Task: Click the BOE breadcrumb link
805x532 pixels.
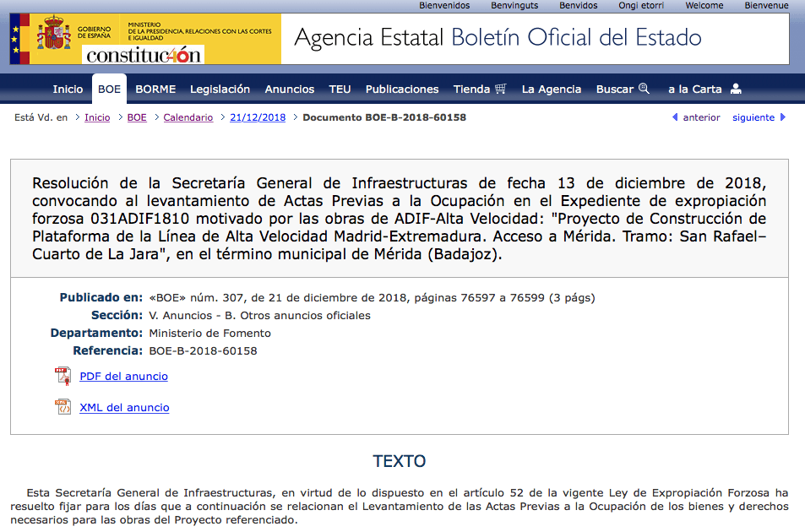Action: tap(137, 117)
